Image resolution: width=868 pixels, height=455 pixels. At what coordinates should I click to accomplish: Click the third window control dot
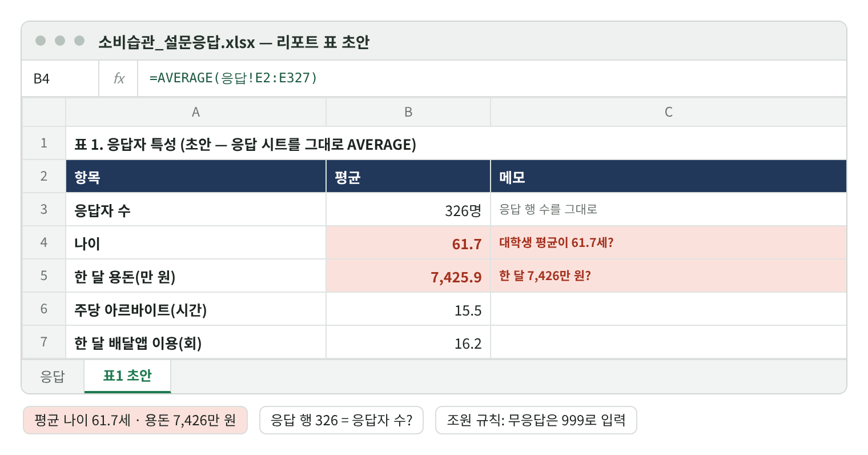pyautogui.click(x=79, y=41)
